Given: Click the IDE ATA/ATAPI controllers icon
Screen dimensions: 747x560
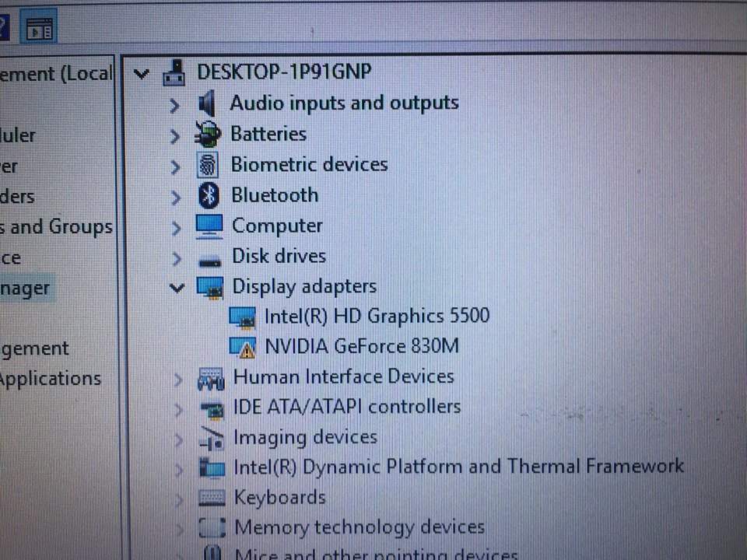Looking at the screenshot, I should point(212,410).
